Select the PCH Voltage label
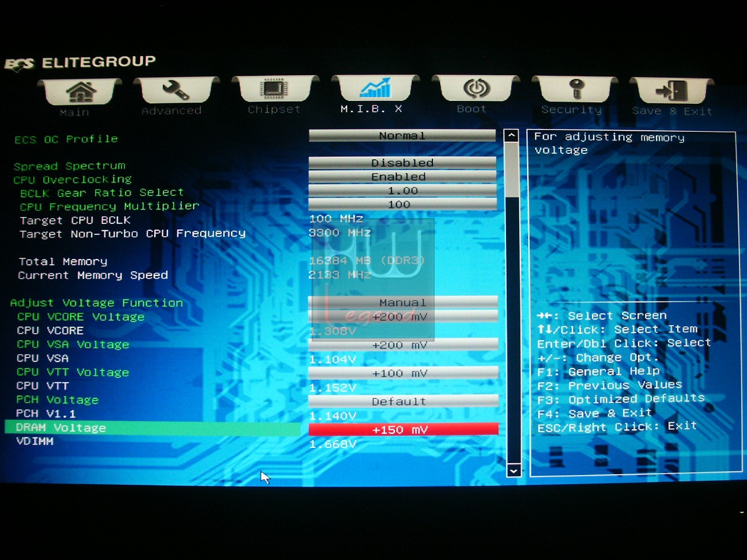 click(57, 400)
